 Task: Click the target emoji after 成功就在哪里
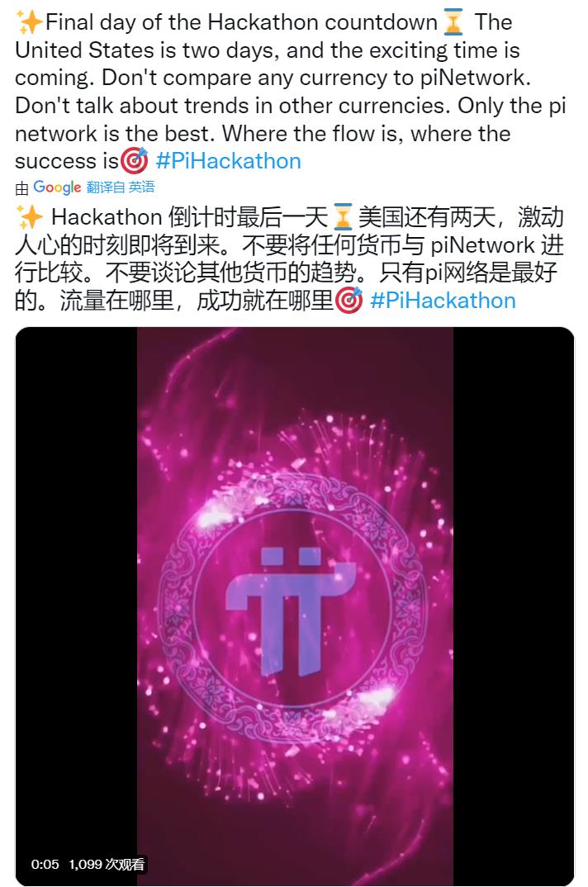349,301
